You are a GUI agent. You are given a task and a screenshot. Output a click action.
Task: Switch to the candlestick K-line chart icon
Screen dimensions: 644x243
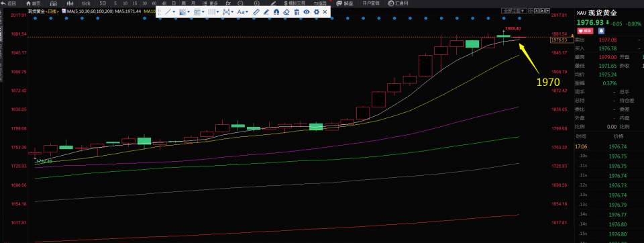[70, 3]
